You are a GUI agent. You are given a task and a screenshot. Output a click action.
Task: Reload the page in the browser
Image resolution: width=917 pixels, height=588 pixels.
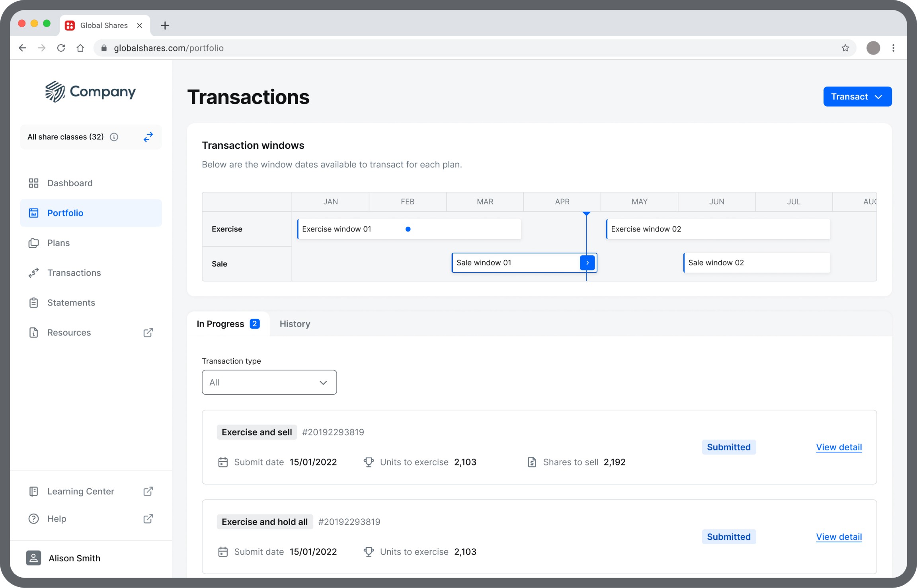click(61, 48)
